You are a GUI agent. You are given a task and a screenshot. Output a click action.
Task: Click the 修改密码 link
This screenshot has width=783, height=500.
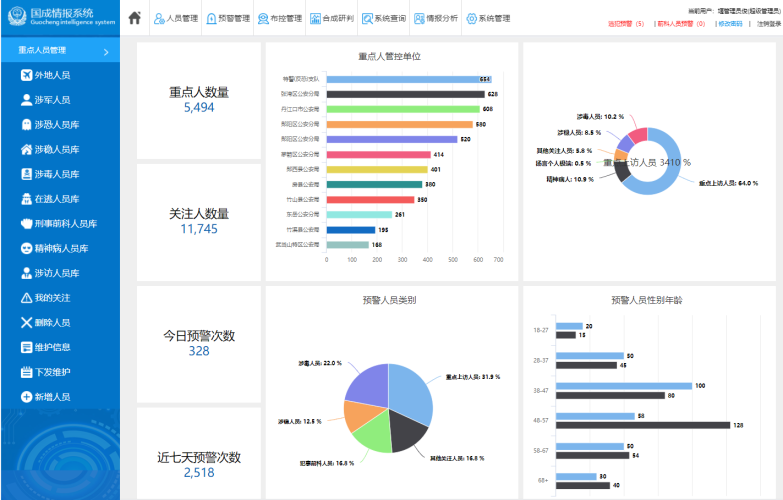point(730,24)
